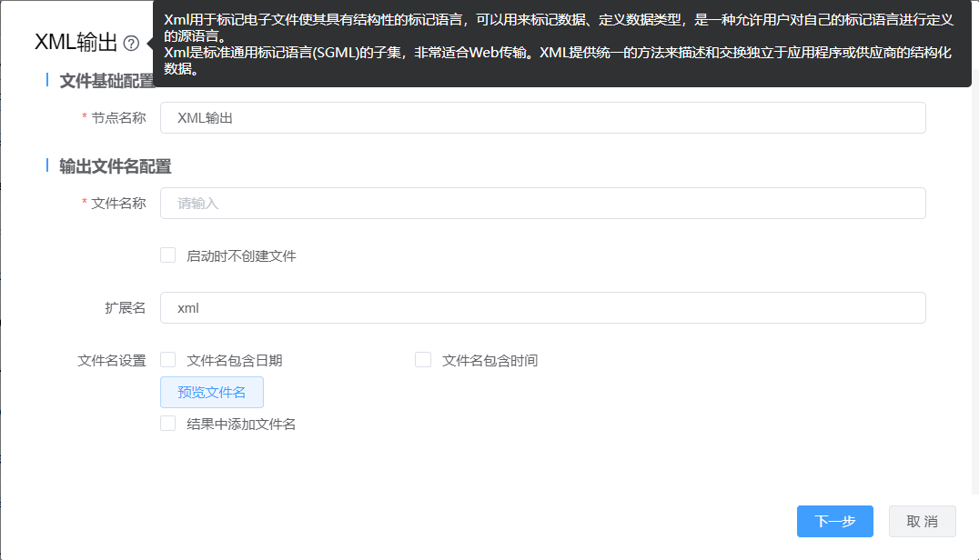Check the 文件名包含日期 option
Screen dimensions: 979x560
[x=168, y=360]
